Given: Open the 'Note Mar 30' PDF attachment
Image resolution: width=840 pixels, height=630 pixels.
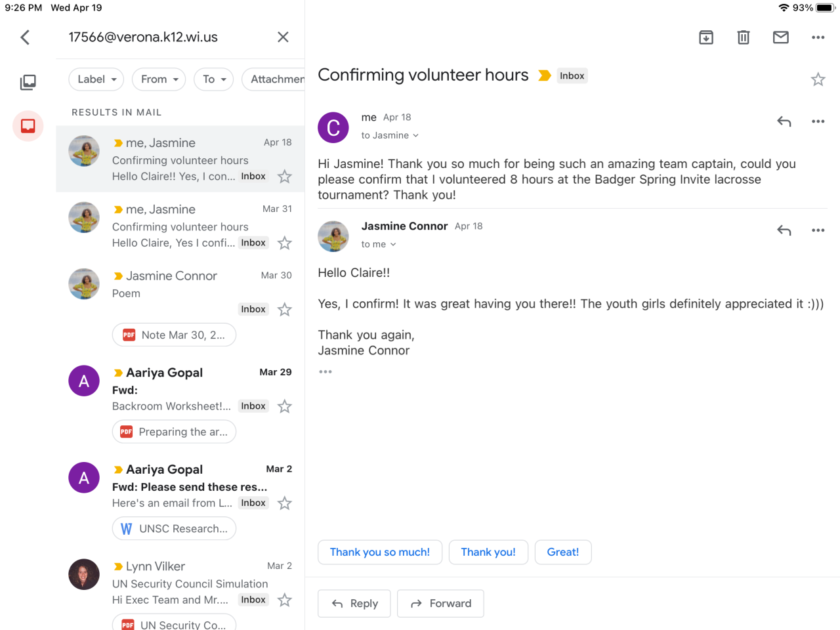Looking at the screenshot, I should tap(174, 335).
